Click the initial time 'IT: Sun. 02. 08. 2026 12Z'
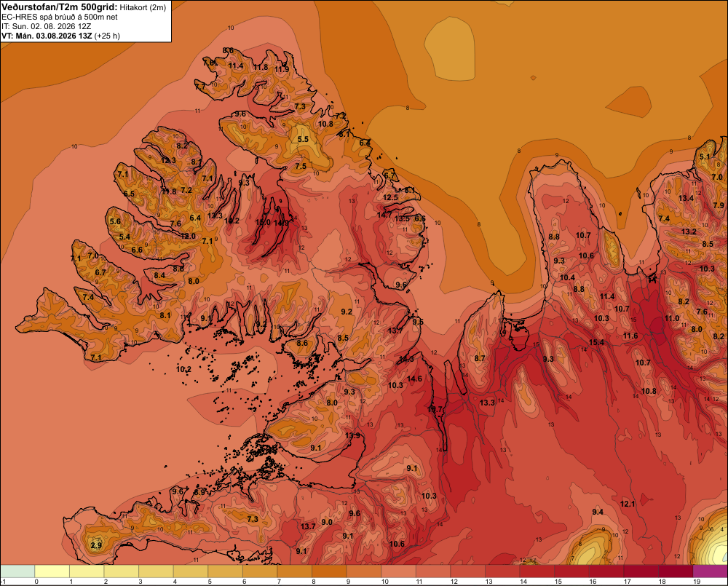728x586 pixels. 46,26
